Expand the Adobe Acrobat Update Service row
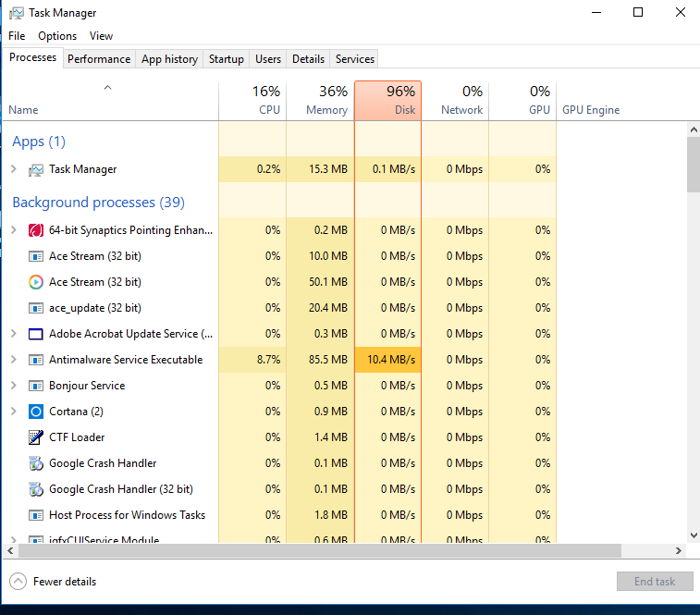 click(13, 334)
